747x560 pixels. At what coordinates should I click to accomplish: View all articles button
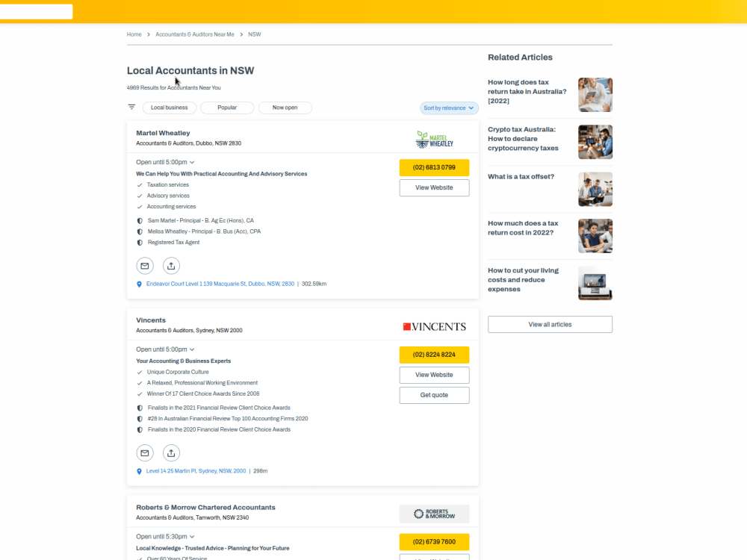[550, 324]
